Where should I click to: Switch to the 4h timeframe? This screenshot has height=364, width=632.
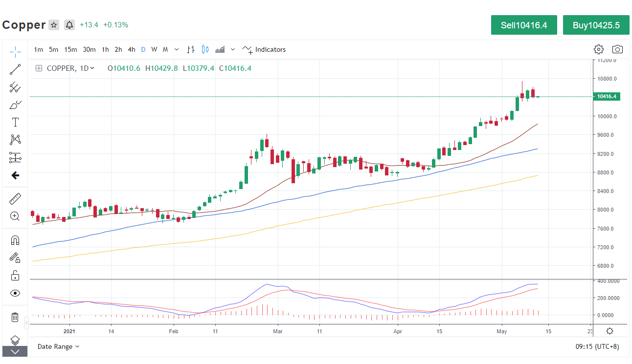[132, 49]
